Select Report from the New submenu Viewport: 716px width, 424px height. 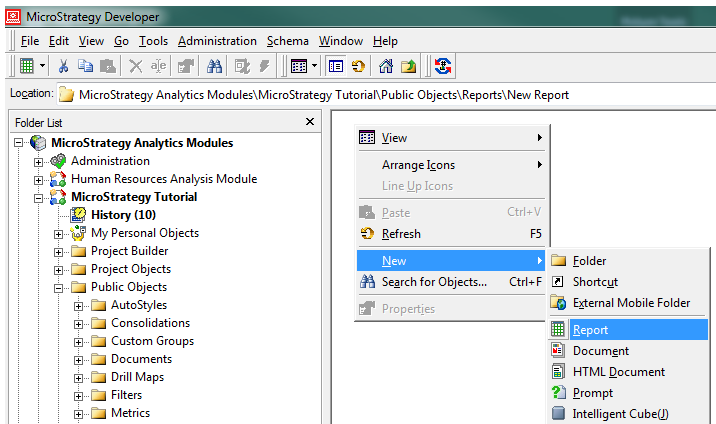tap(590, 330)
